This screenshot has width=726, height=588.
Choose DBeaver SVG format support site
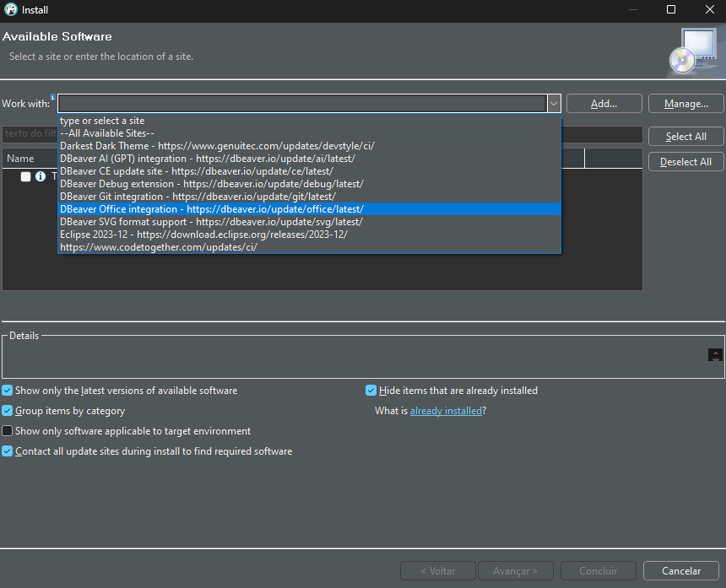(x=309, y=222)
